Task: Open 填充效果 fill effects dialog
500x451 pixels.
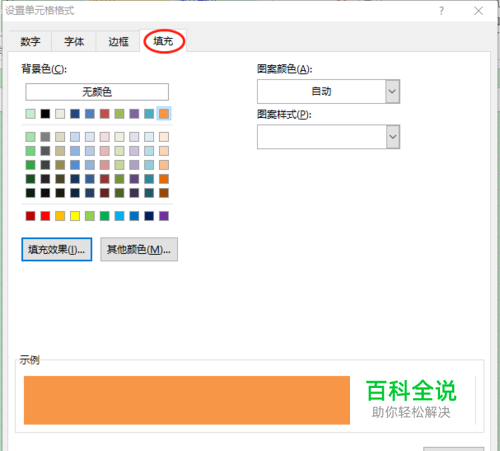Action: [57, 249]
